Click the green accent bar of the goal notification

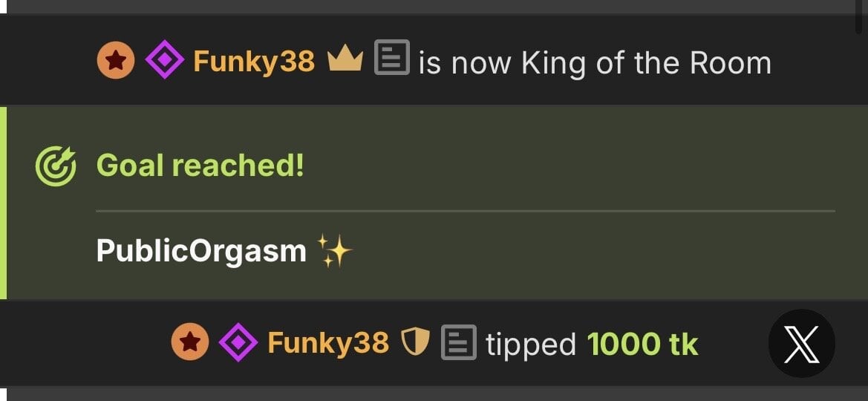click(x=3, y=202)
